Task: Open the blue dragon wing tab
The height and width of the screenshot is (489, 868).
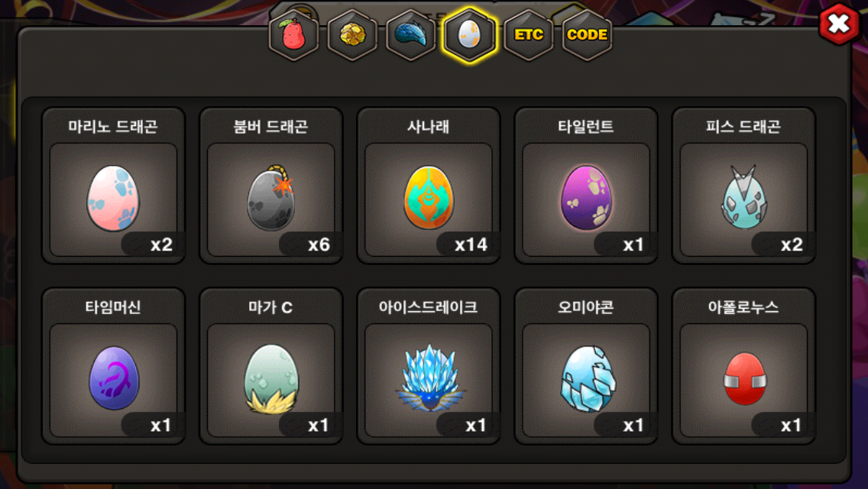Action: pos(411,35)
